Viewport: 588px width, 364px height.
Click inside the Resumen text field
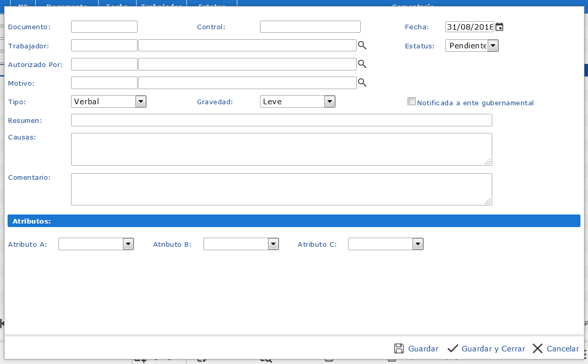[281, 120]
